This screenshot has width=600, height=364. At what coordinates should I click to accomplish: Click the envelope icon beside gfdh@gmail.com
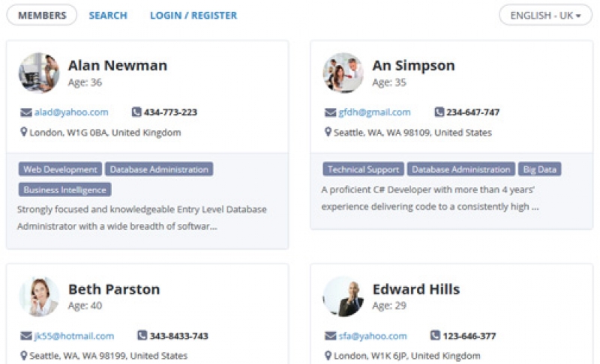(330, 112)
